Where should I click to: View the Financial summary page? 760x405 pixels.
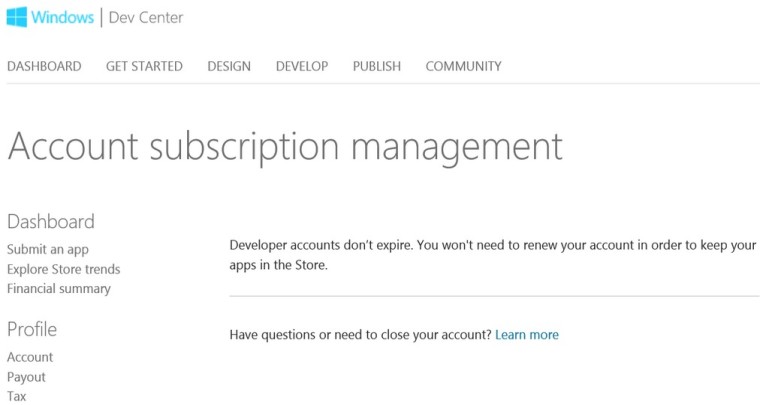[59, 289]
